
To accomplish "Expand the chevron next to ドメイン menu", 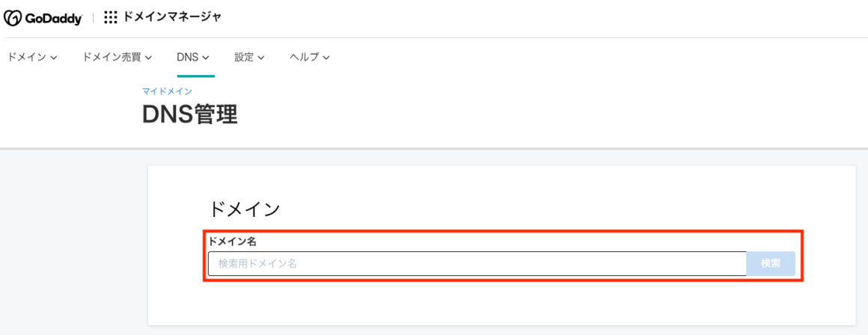I will (x=54, y=58).
